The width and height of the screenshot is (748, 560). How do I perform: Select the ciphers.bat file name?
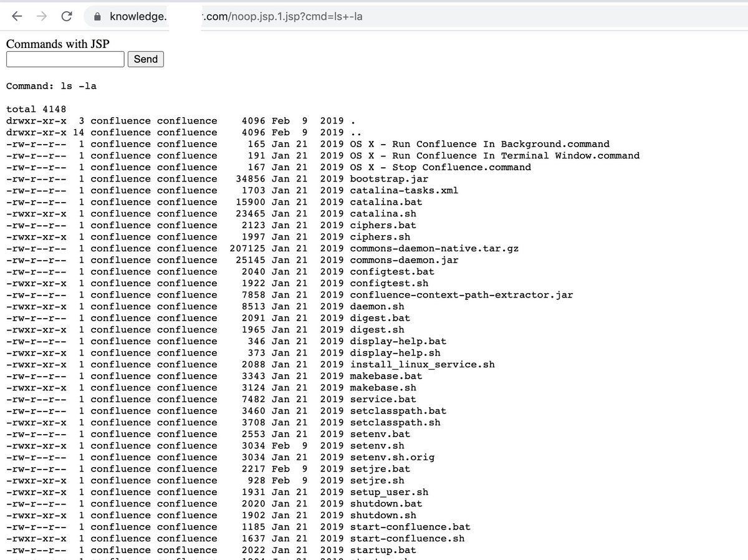coord(383,225)
